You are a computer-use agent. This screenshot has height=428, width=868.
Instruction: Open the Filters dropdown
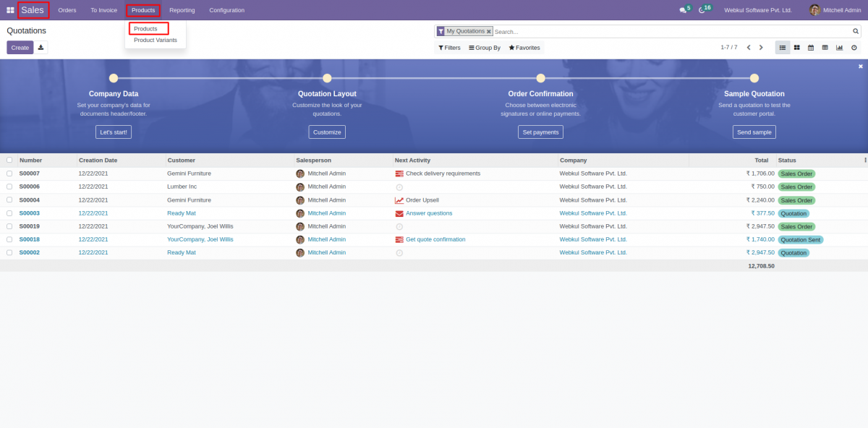point(449,47)
